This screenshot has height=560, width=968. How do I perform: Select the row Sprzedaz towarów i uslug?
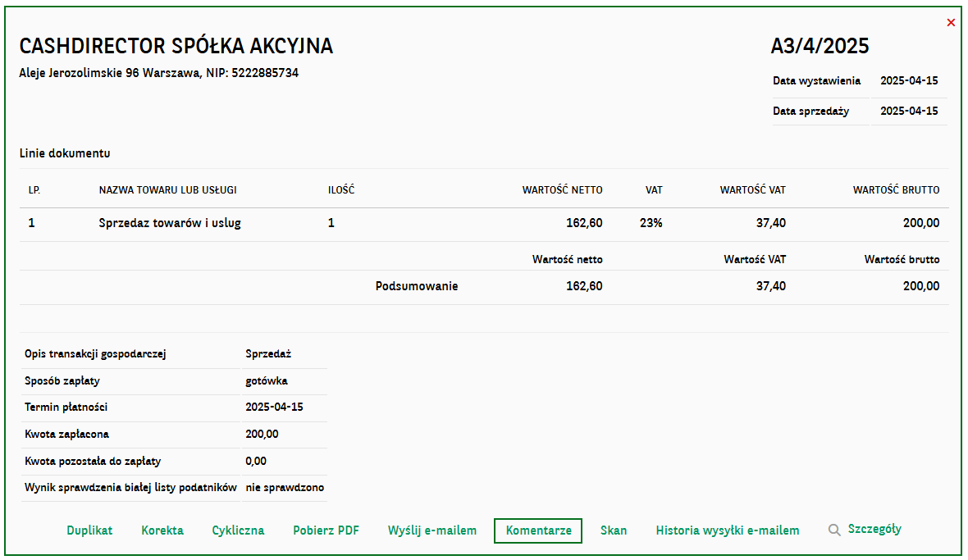pos(484,224)
